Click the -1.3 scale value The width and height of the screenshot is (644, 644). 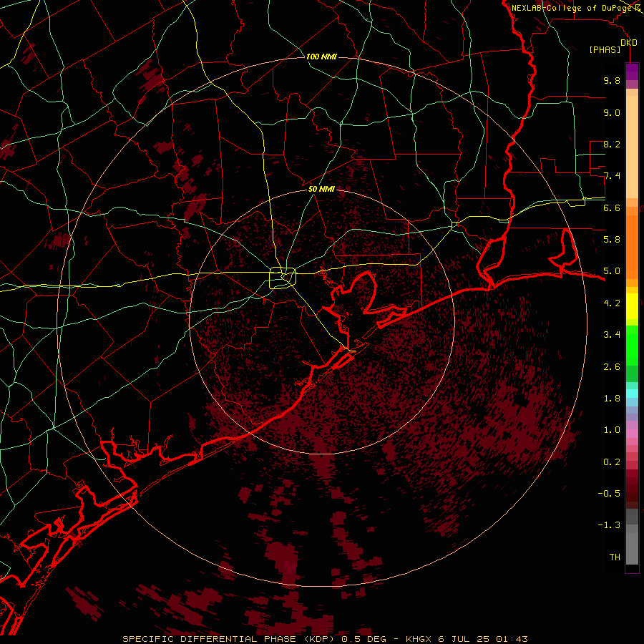609,525
